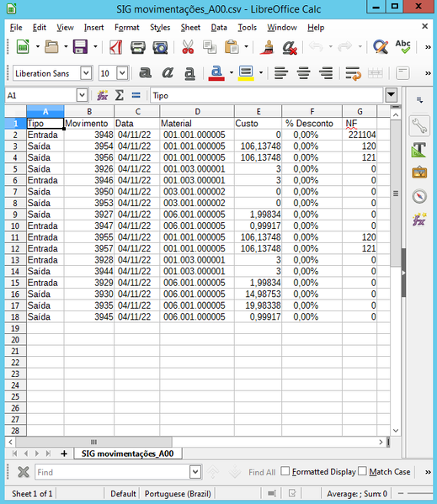Open the Format menu
This screenshot has height=504, width=437.
coord(126,28)
